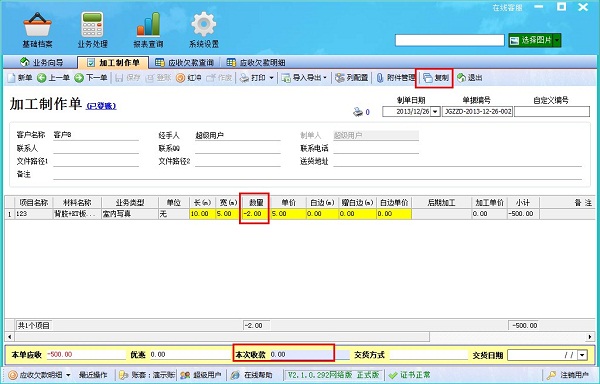Select the -2.00 quantity cell in row 1

(256, 214)
